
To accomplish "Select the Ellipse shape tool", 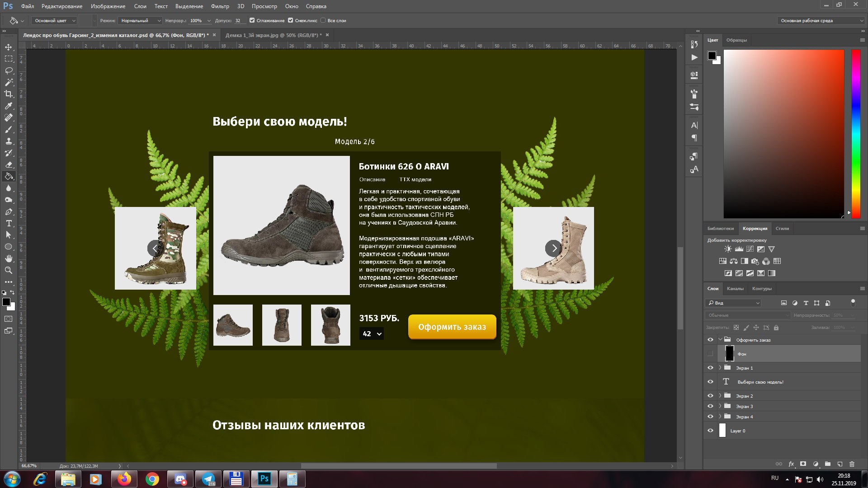I will pyautogui.click(x=9, y=247).
